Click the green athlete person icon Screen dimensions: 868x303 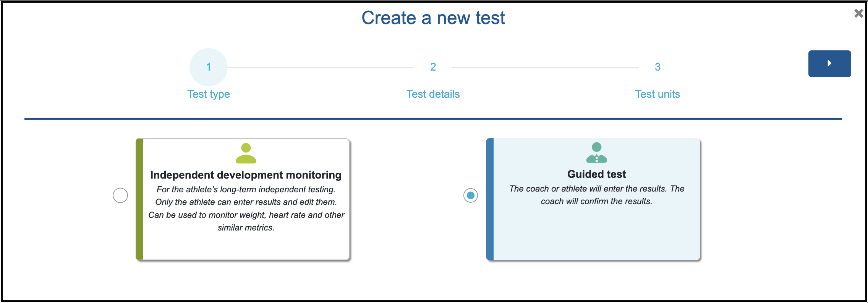point(246,153)
